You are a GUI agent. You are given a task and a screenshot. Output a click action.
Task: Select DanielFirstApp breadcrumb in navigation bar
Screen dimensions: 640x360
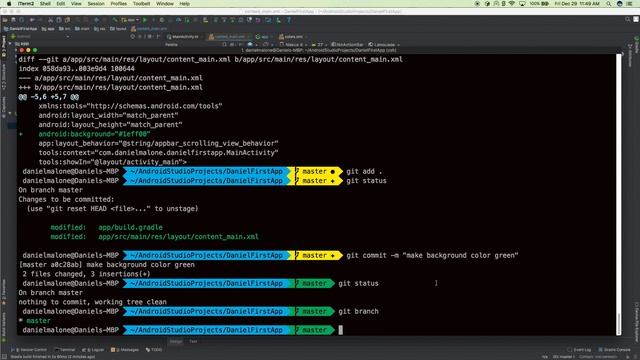click(20, 29)
